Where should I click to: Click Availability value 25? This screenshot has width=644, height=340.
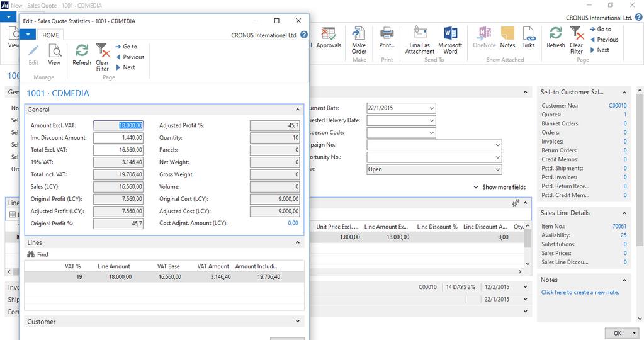[623, 235]
